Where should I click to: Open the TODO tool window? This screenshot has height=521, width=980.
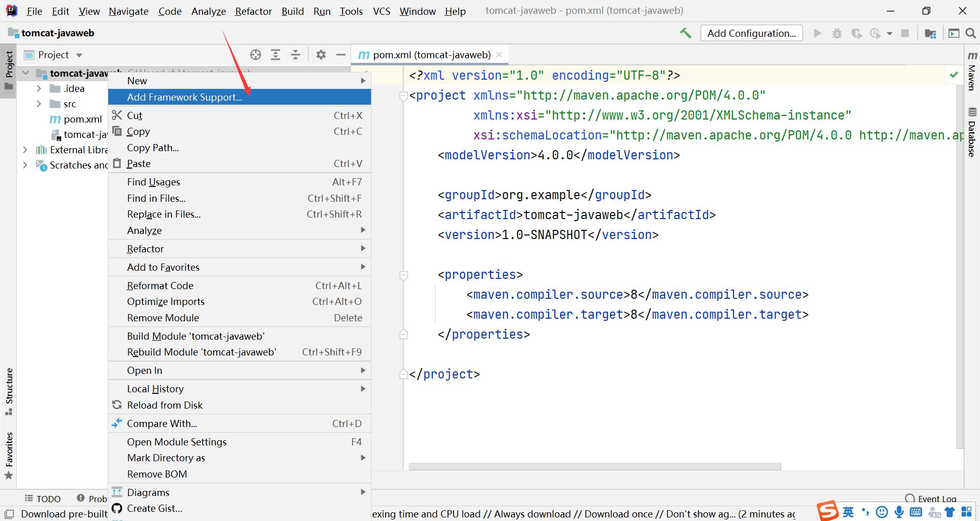[x=43, y=499]
